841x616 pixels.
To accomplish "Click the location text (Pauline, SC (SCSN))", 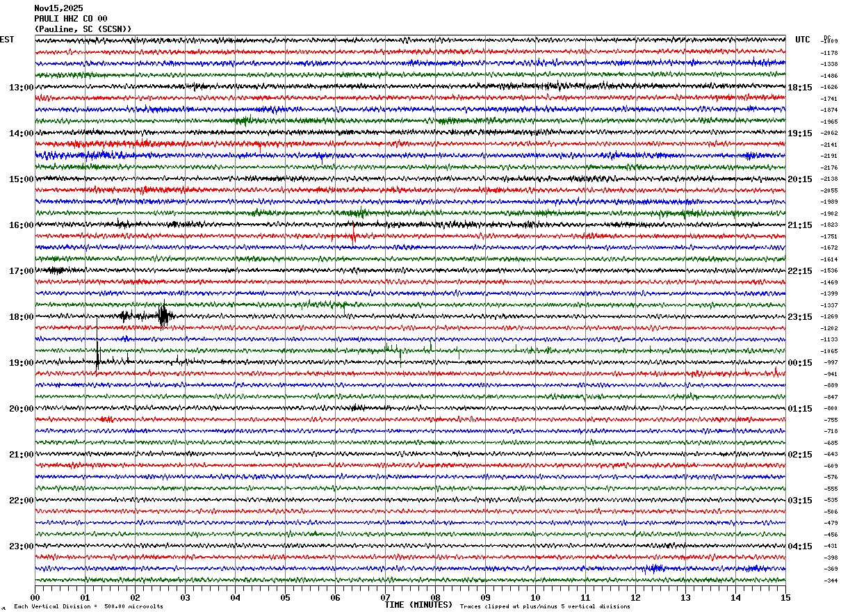I will pyautogui.click(x=83, y=29).
